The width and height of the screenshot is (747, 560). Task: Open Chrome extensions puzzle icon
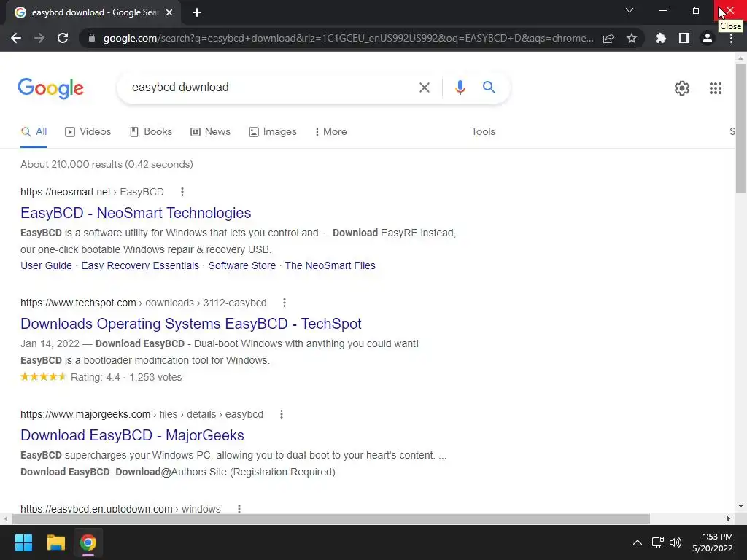[x=660, y=38]
